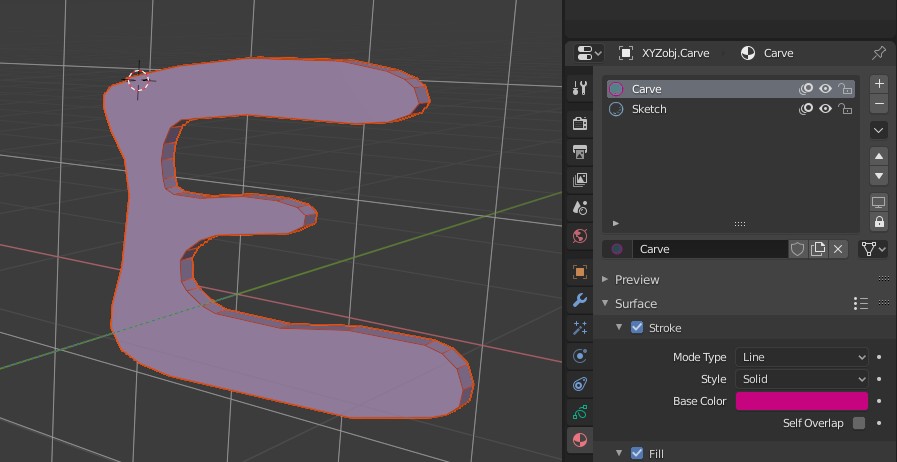Open the Visual Effects properties tab
This screenshot has width=897, height=462.
(579, 328)
